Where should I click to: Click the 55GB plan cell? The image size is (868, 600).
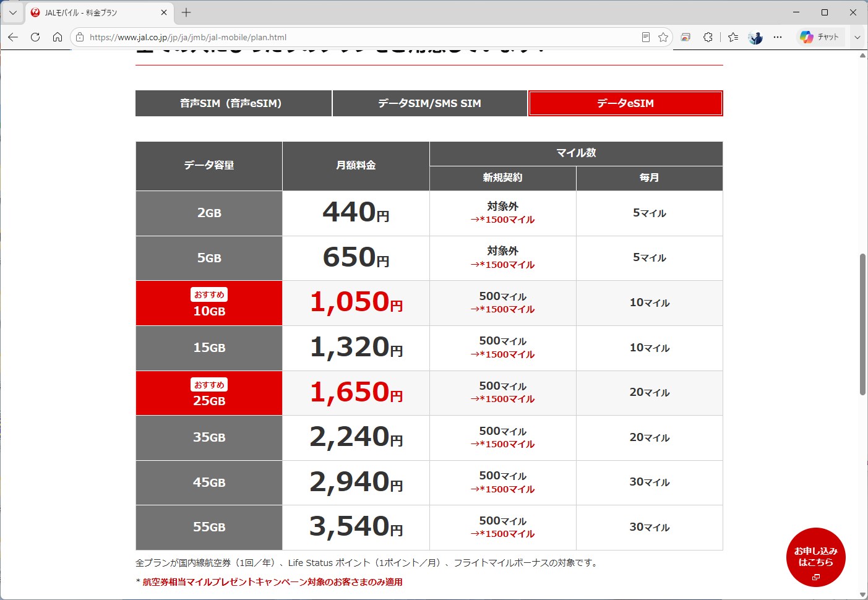tap(209, 528)
